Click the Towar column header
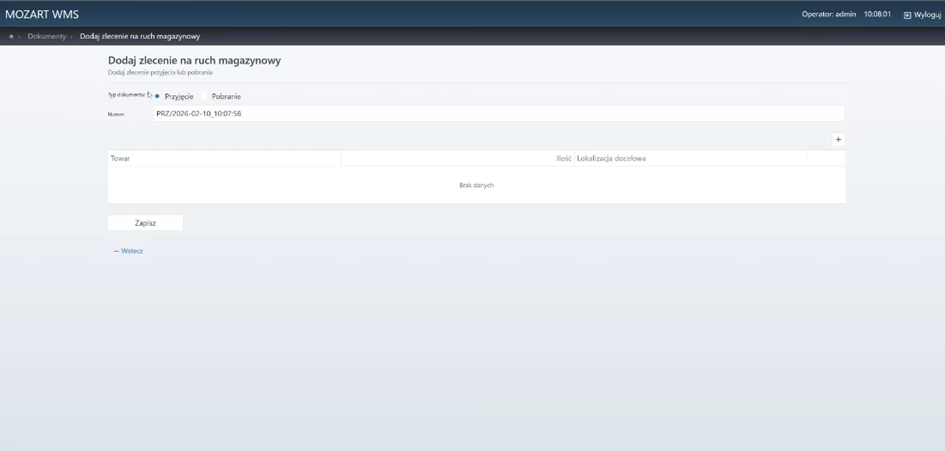Image resolution: width=945 pixels, height=451 pixels. pos(120,158)
